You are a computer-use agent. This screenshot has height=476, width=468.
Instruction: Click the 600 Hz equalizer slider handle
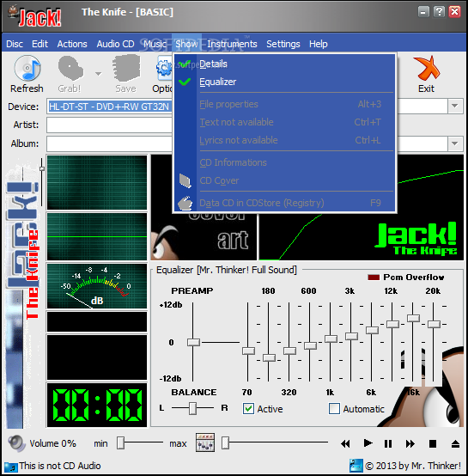(310, 345)
